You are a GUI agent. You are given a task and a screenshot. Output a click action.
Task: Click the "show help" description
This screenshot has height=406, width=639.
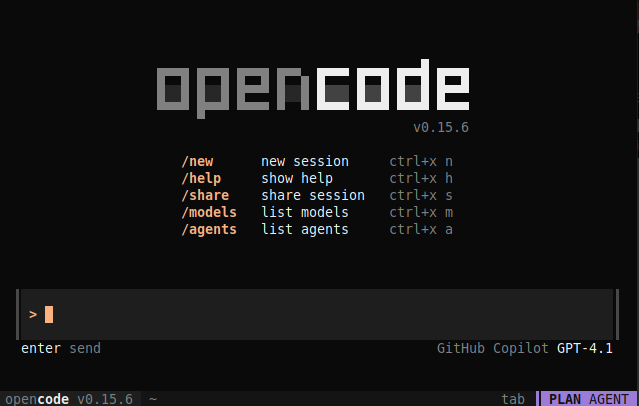[x=297, y=179]
